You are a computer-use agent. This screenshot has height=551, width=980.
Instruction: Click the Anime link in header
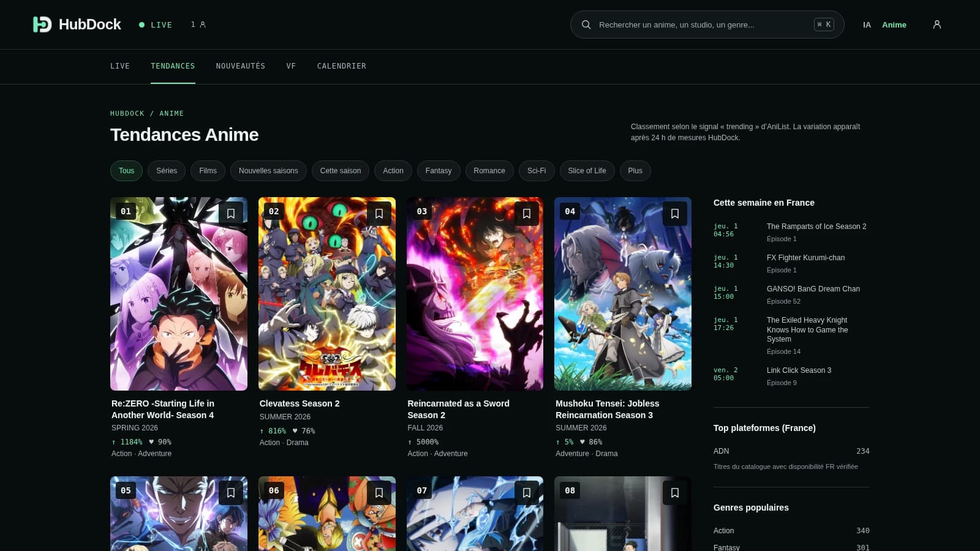pyautogui.click(x=894, y=24)
